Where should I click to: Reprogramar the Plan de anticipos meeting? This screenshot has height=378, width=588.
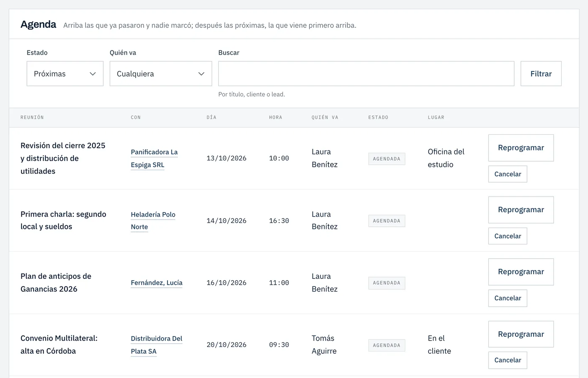tap(521, 272)
